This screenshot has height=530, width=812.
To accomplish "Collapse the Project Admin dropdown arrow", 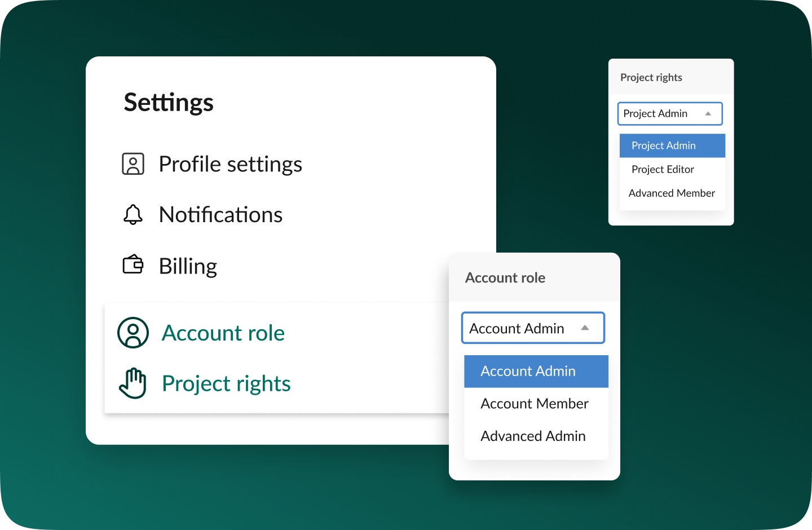I will pos(708,114).
